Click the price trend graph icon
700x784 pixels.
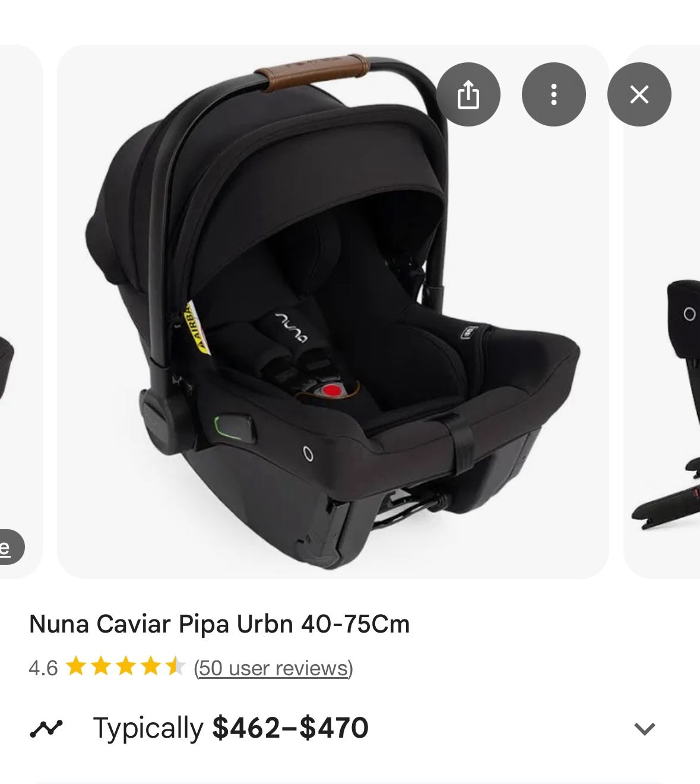[46, 728]
